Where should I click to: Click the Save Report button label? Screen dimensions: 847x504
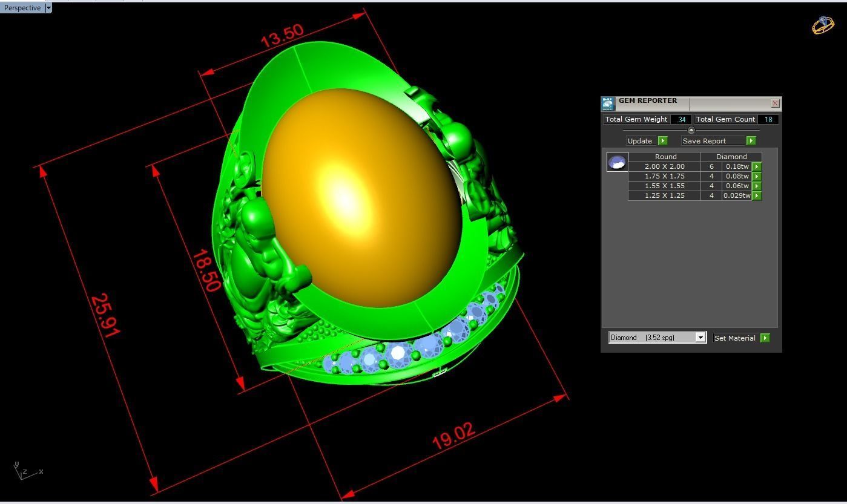pyautogui.click(x=713, y=141)
